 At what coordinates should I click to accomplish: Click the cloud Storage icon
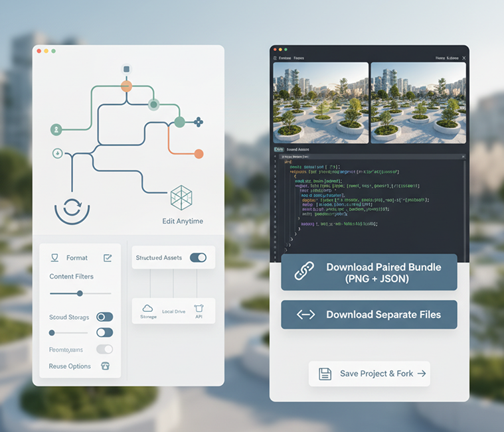(148, 309)
